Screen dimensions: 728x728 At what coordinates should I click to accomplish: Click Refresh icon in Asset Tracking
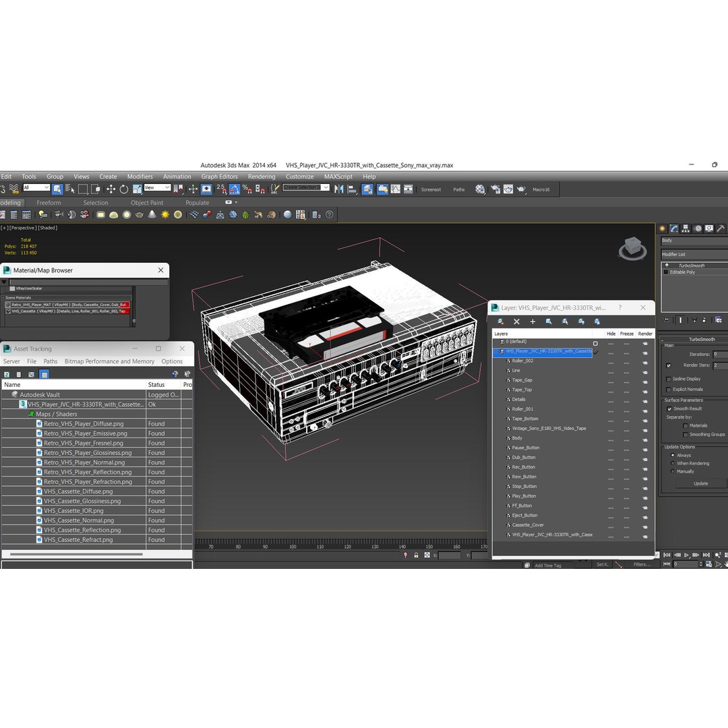(7, 374)
